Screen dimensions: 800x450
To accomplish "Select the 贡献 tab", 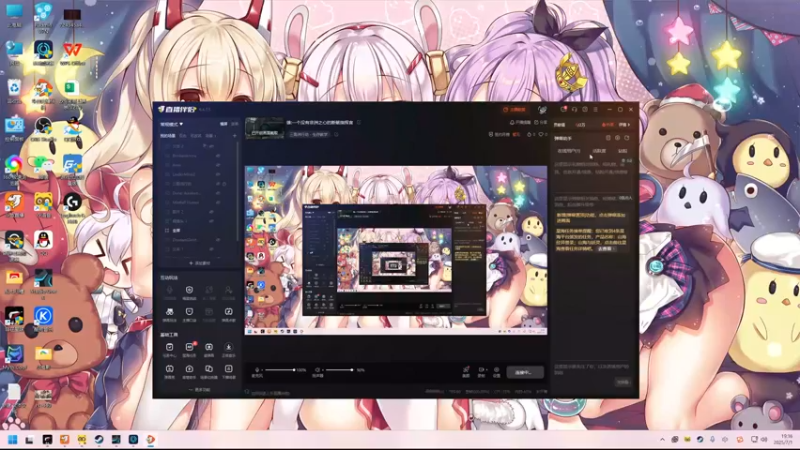I will pos(622,151).
